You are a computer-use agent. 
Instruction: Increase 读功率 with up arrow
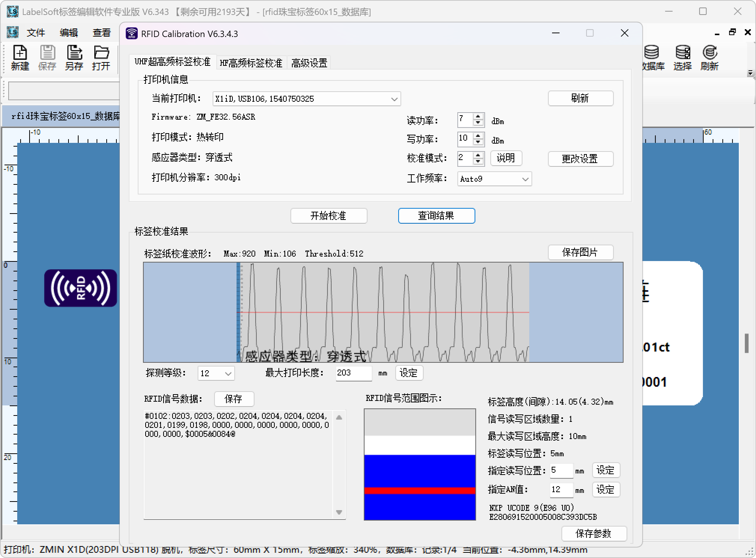(478, 117)
